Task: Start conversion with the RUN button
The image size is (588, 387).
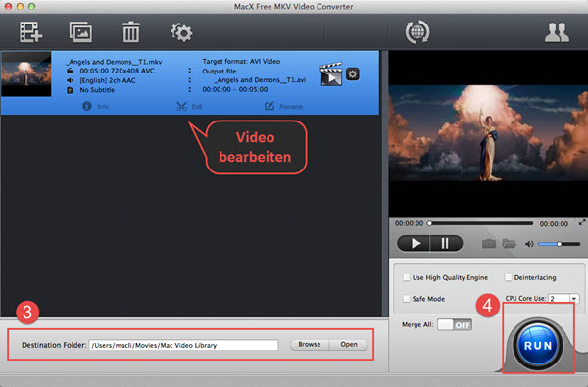Action: coord(538,346)
